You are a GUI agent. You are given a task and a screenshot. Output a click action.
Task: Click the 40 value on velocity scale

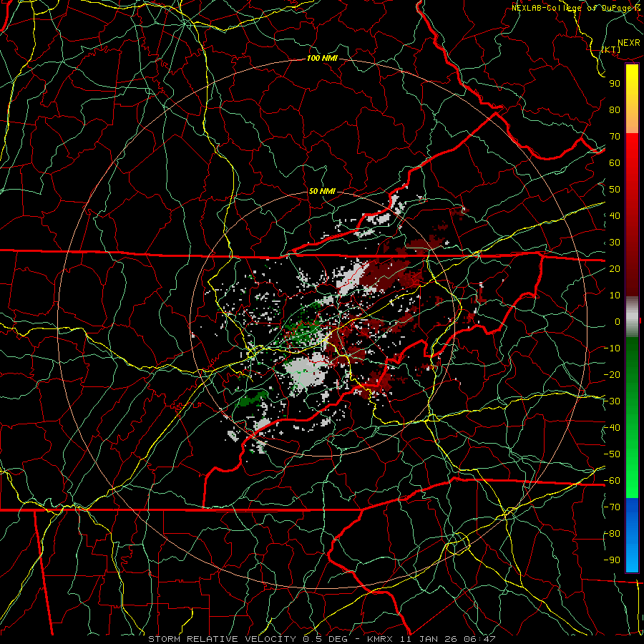[x=615, y=216]
